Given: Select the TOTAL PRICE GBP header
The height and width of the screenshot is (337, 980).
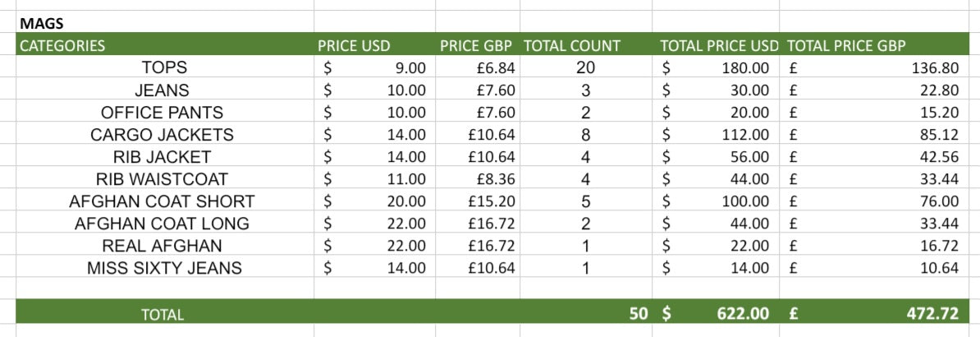Looking at the screenshot, I should coord(874,45).
